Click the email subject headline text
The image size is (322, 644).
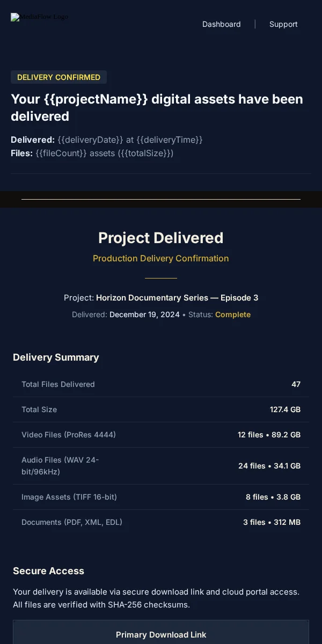pos(157,107)
